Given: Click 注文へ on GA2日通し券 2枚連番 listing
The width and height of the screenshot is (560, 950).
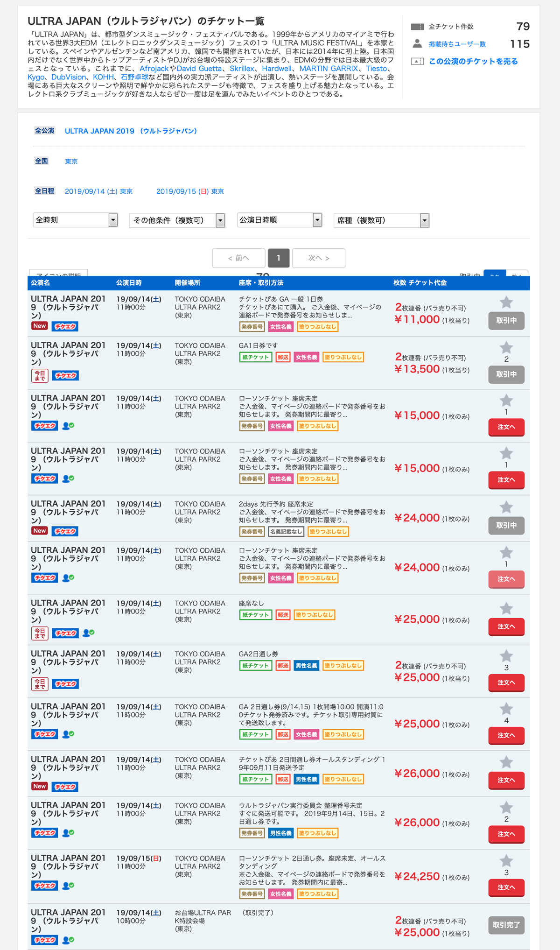Looking at the screenshot, I should point(506,683).
